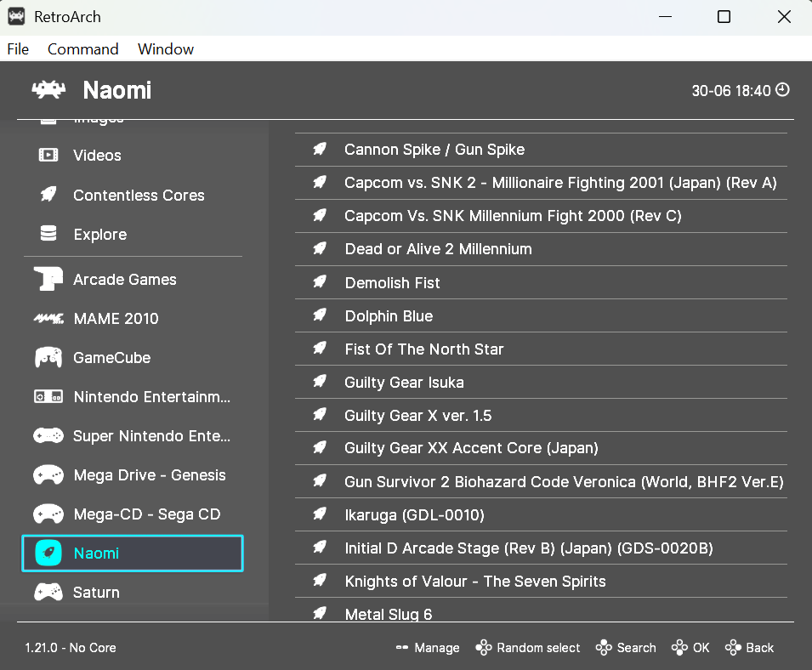The width and height of the screenshot is (812, 670).
Task: Select the Contentless Cores rocket icon
Action: tap(48, 195)
